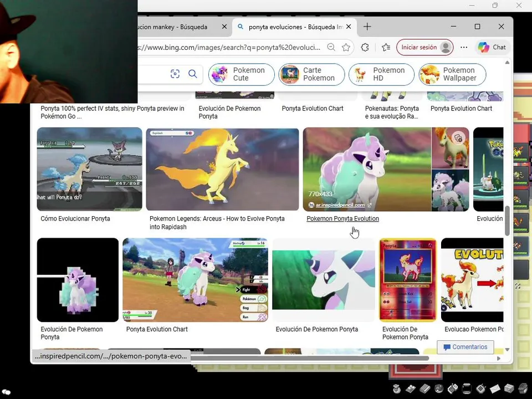Viewport: 532px width, 399px height.
Task: Open visual search camera icon in search box
Action: (x=175, y=74)
